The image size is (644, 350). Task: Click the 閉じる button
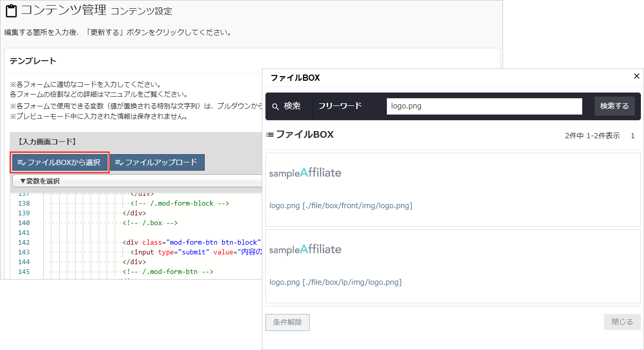[x=622, y=322]
